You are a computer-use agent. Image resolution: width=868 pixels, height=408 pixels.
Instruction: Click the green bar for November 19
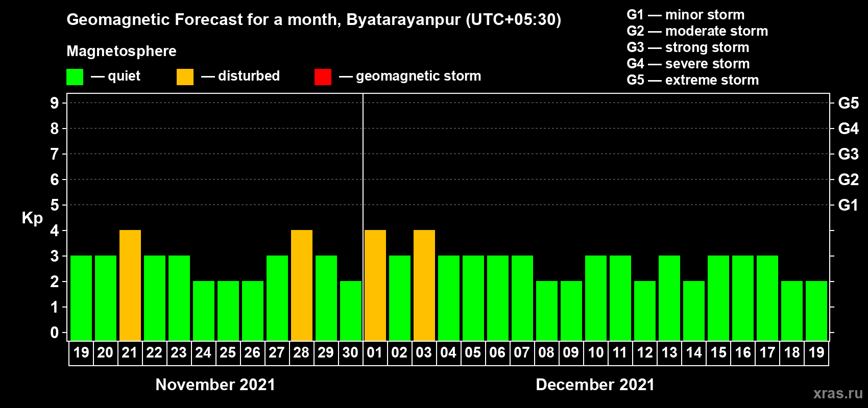click(x=81, y=298)
